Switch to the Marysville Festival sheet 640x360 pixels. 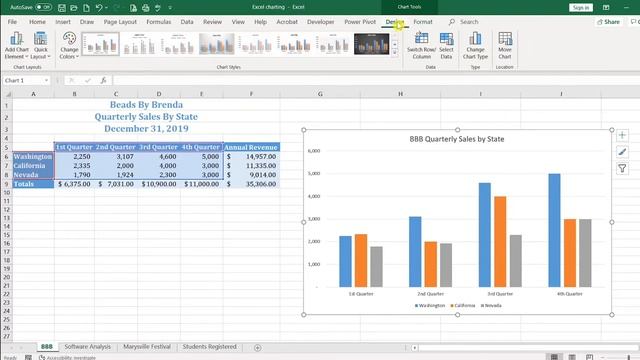147,347
